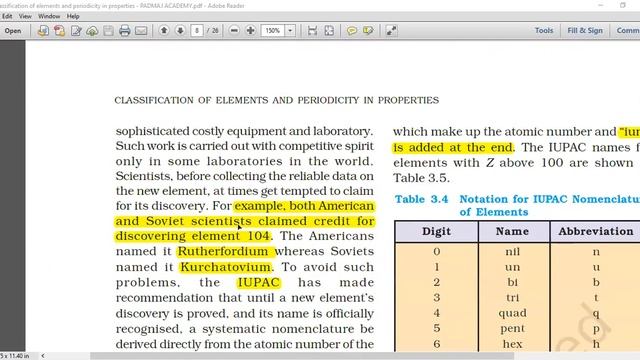Click the table cell 'nil'
This screenshot has height=360, width=640.
(x=512, y=251)
